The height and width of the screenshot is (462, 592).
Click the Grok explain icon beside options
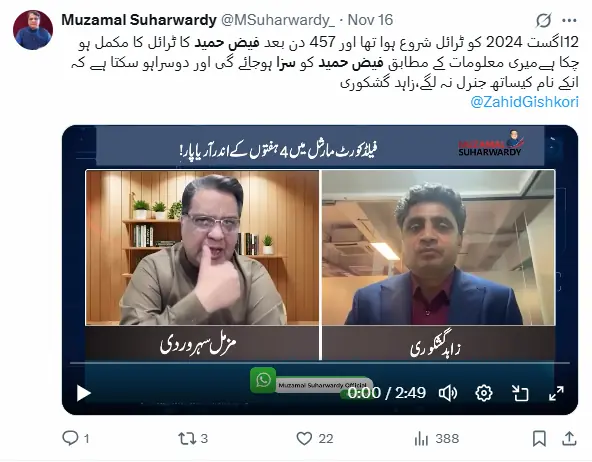click(543, 20)
